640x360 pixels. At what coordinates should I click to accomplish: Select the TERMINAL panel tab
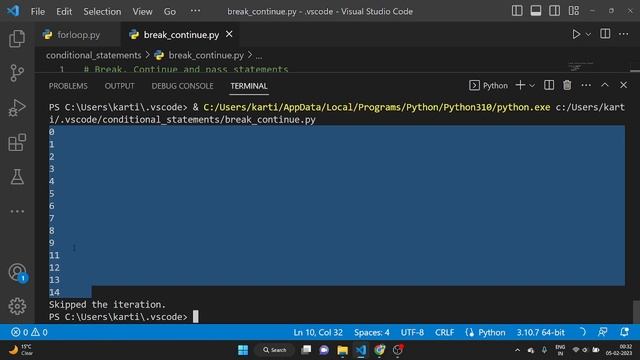click(249, 86)
